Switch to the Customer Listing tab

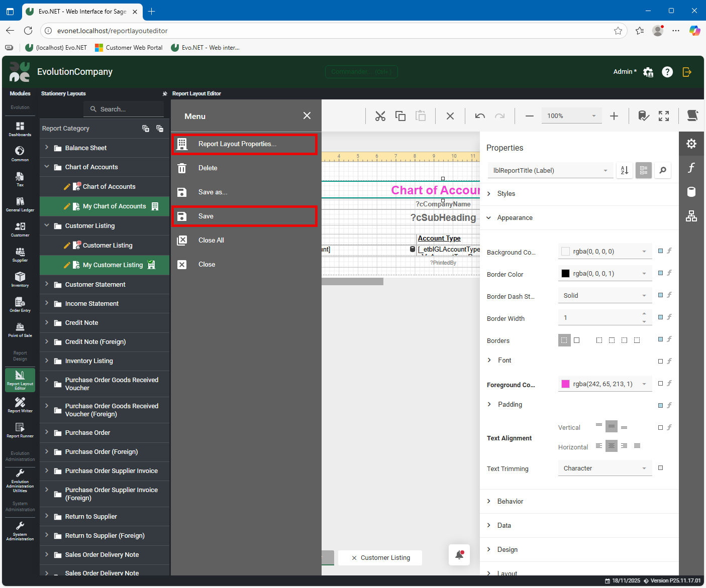click(x=385, y=557)
